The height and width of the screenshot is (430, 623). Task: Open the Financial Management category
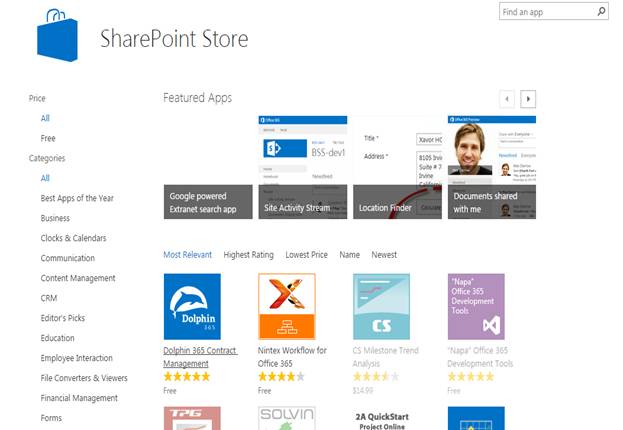pos(81,398)
